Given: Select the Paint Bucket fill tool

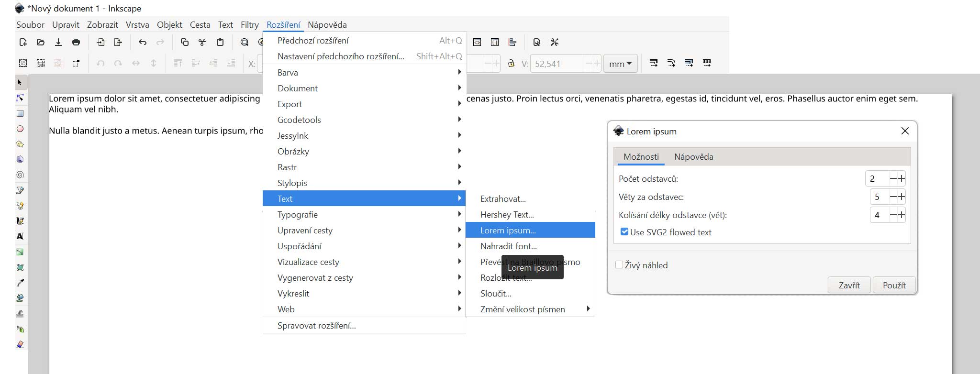Looking at the screenshot, I should (x=20, y=298).
